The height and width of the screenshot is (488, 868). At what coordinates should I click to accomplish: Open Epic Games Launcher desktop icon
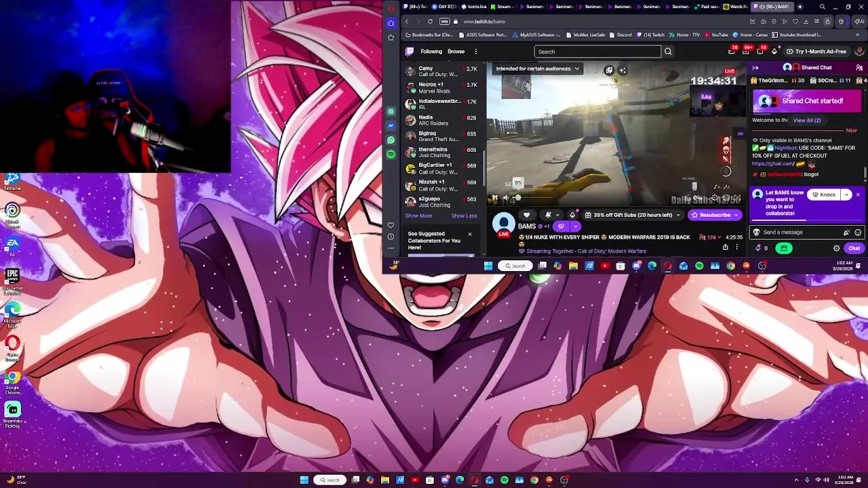coord(12,280)
